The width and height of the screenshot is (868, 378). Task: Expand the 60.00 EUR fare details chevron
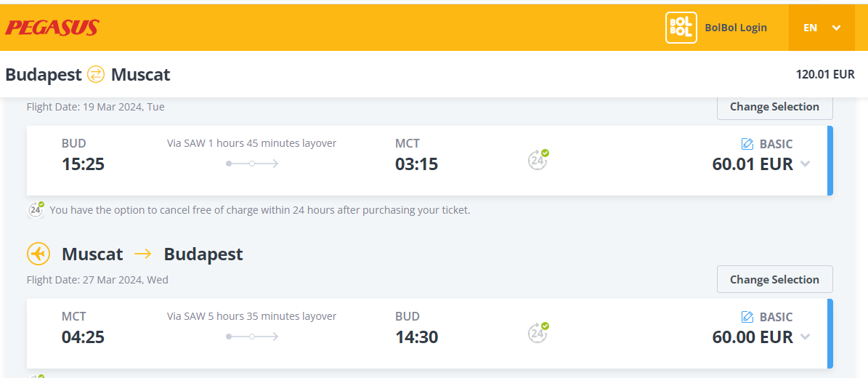point(806,337)
